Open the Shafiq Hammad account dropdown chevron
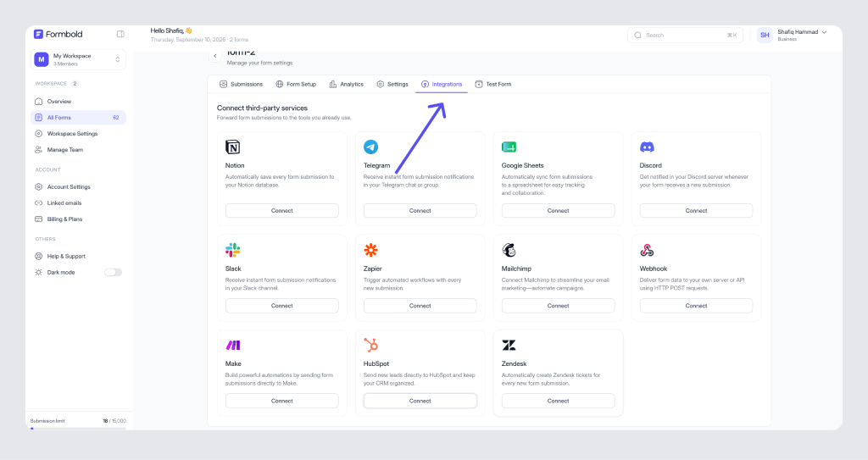The height and width of the screenshot is (460, 868). pyautogui.click(x=824, y=32)
